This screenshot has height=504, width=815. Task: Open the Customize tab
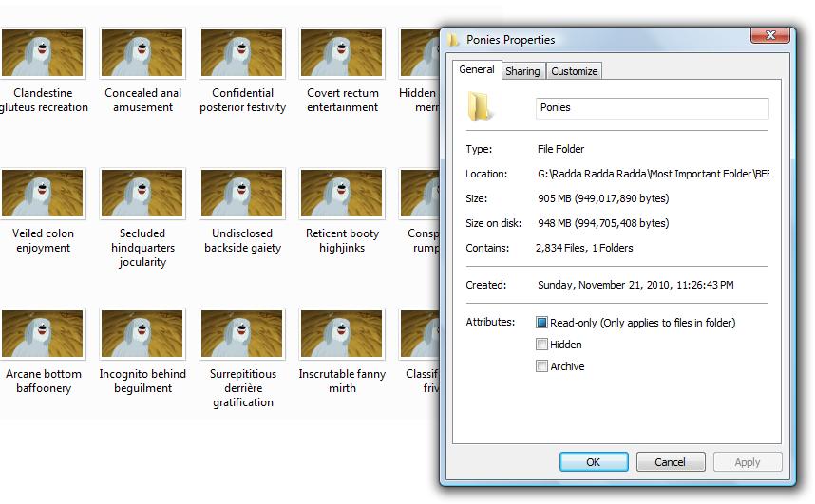tap(574, 71)
